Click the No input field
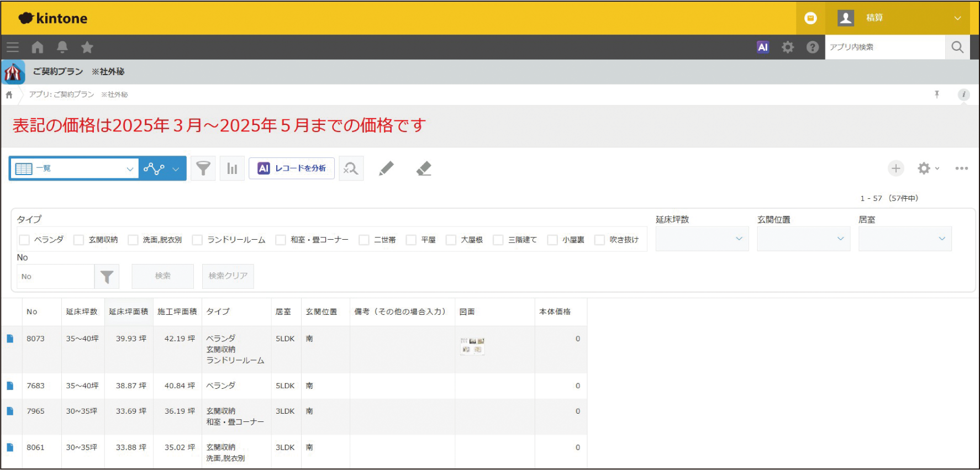Viewport: 980px width, 470px height. [x=55, y=276]
